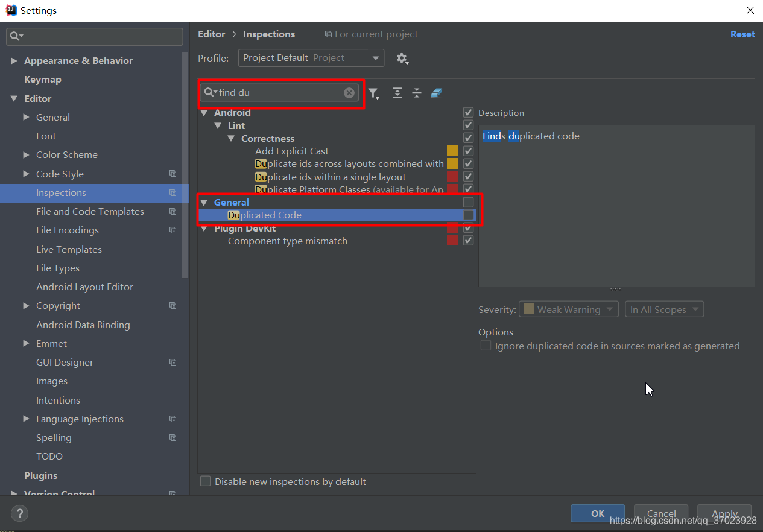Click swatch for Duplicate ids within a single layout

[452, 177]
